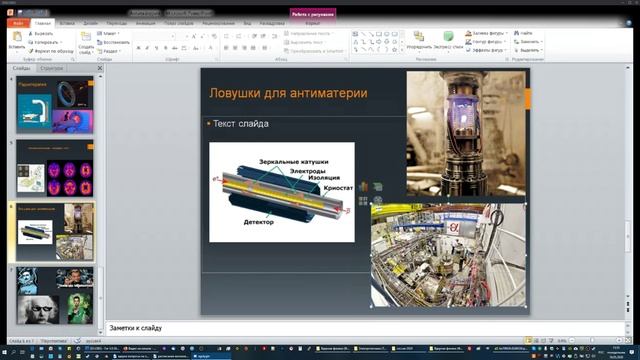640x360 pixels.
Task: Click the bullets list icon
Action: tap(227, 36)
